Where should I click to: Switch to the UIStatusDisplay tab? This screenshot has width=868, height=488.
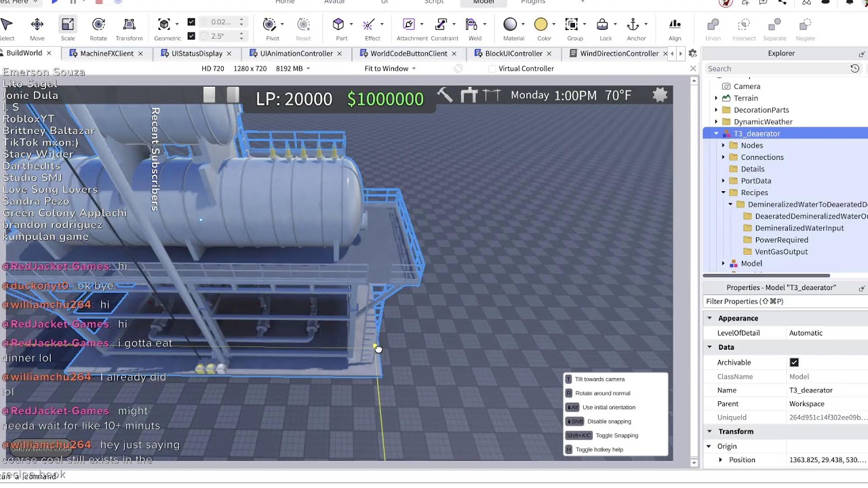[x=197, y=54]
